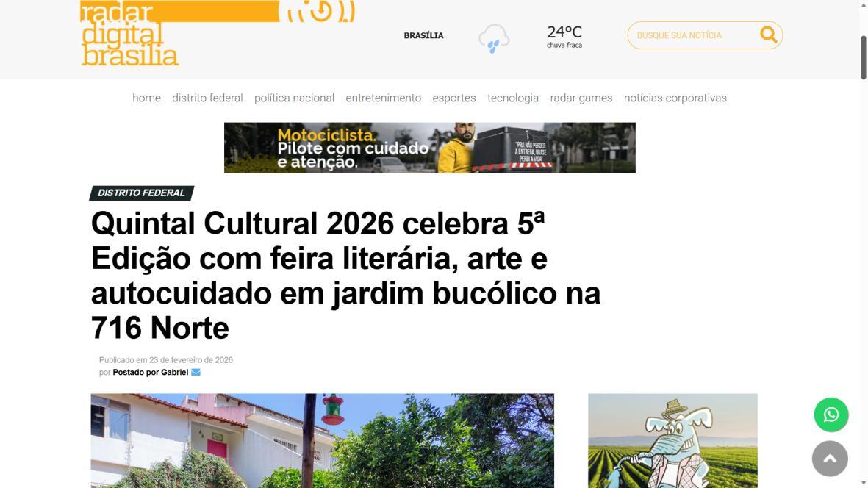
Task: Click the rain cloud weather icon
Action: coord(494,38)
